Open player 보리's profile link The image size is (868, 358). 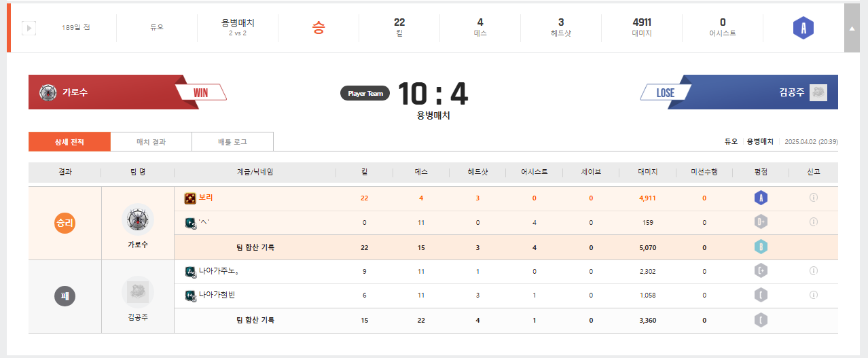pyautogui.click(x=206, y=198)
